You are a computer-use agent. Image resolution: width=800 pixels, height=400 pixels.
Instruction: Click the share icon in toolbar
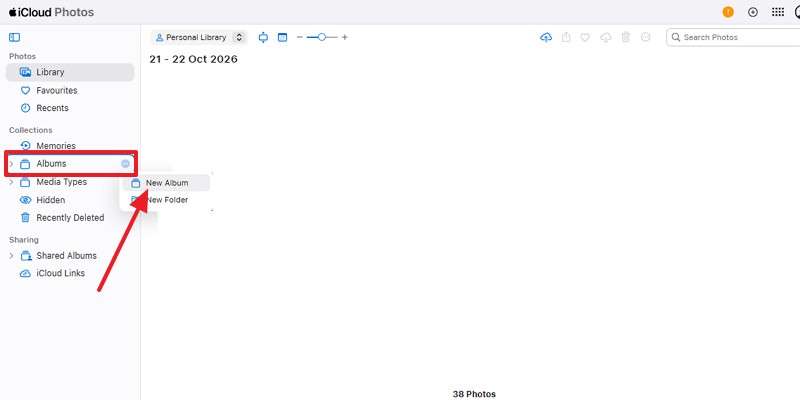(x=566, y=37)
